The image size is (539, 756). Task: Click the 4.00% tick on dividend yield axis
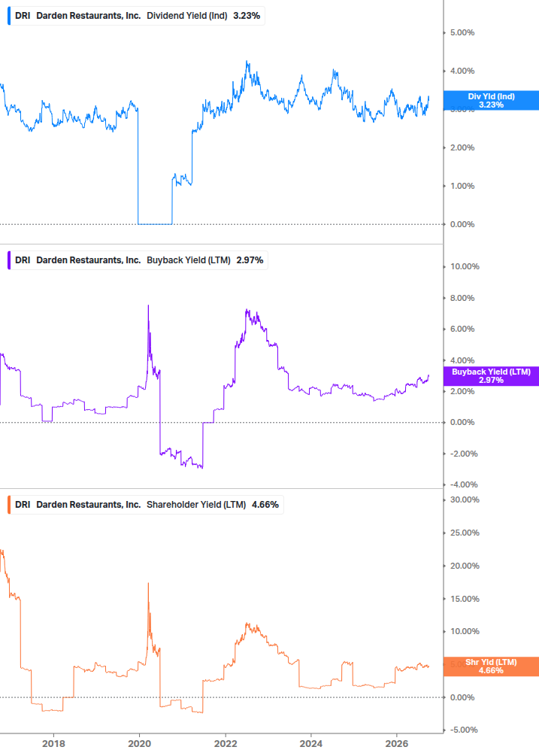[x=462, y=71]
